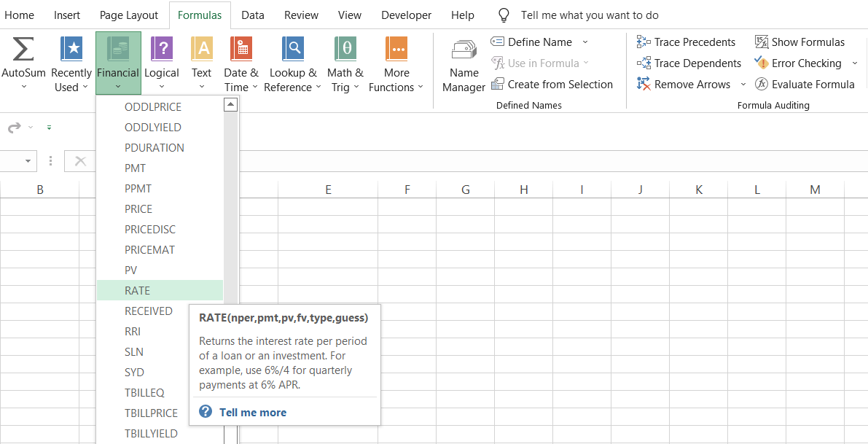Viewport: 868px width, 444px height.
Task: Click the Tell me more link
Action: coord(252,413)
